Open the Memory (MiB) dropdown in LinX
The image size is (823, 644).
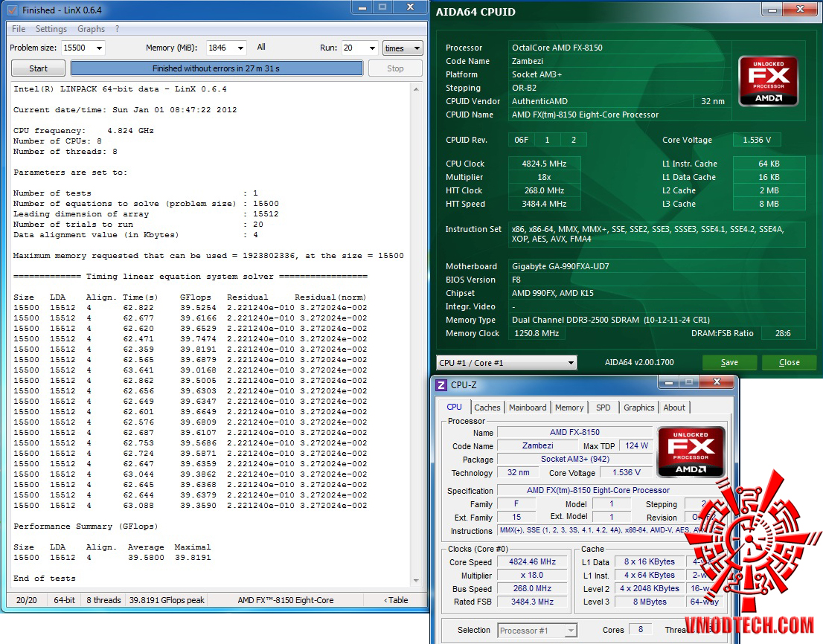(x=240, y=48)
